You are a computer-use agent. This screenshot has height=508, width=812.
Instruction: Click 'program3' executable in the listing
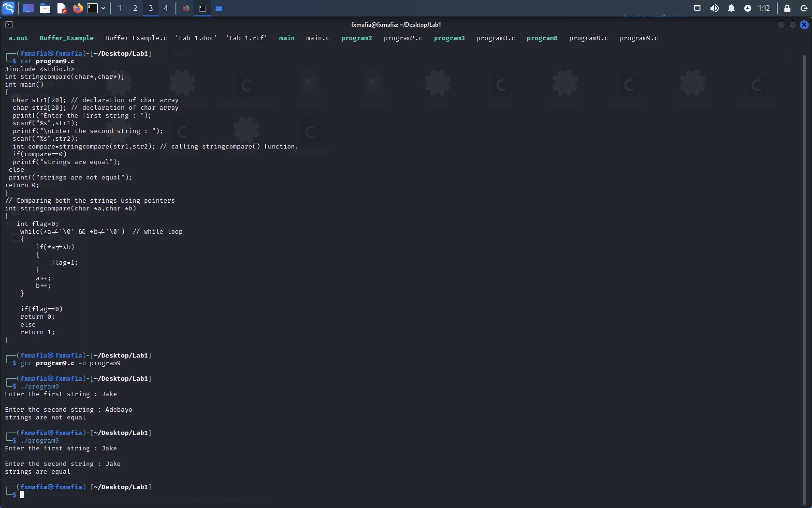point(449,38)
